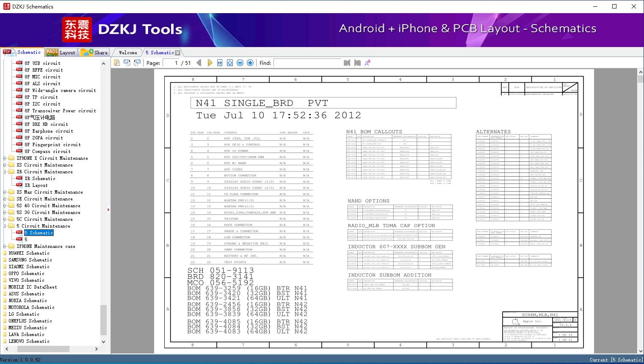Click the PDF icon beside the '5' item

click(19, 239)
